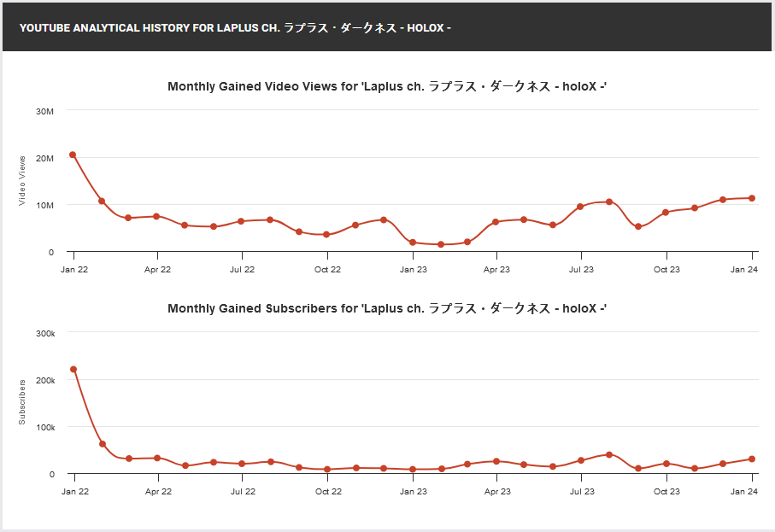This screenshot has width=775, height=532.
Task: Click the Aug 23 Subscribers data point
Action: tap(609, 455)
